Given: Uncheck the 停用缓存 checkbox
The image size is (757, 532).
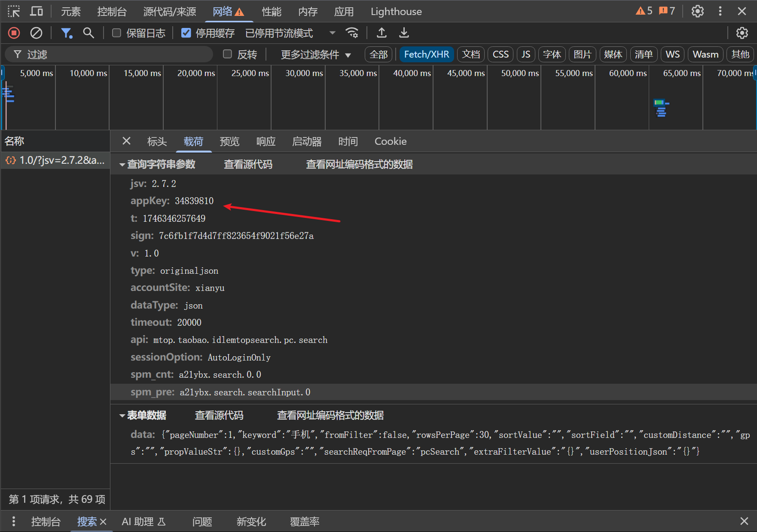Looking at the screenshot, I should pos(186,33).
